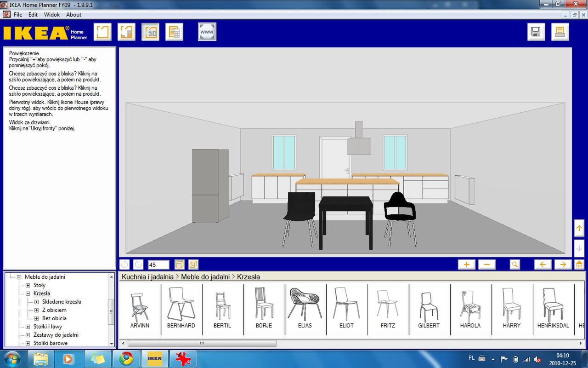Open media player from the taskbar
This screenshot has width=588, height=368.
click(x=69, y=358)
